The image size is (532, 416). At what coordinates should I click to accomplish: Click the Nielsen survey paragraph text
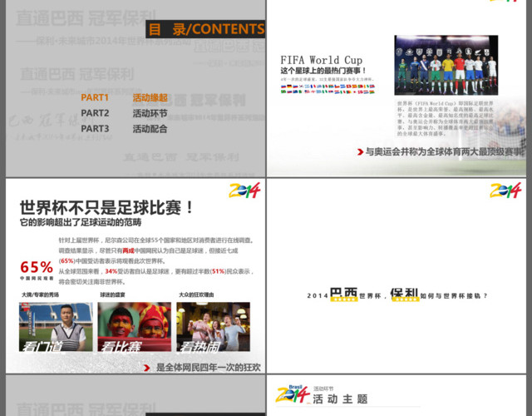pyautogui.click(x=156, y=260)
